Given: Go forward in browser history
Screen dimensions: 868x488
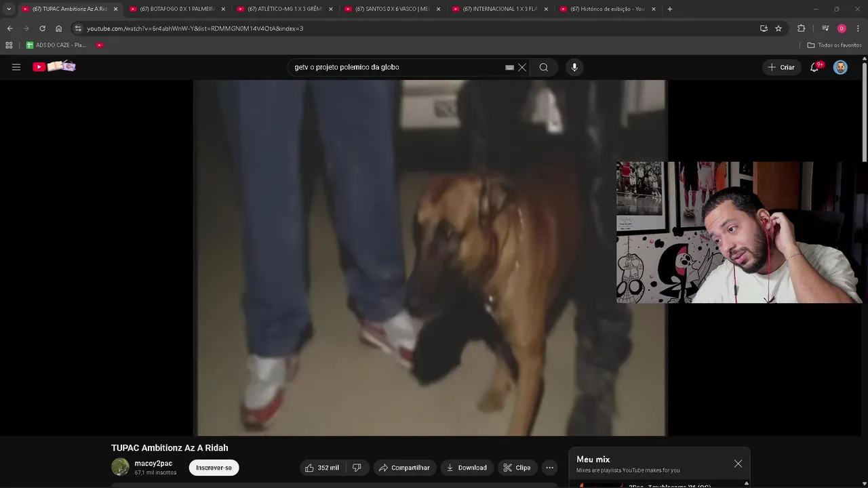Looking at the screenshot, I should [x=26, y=28].
